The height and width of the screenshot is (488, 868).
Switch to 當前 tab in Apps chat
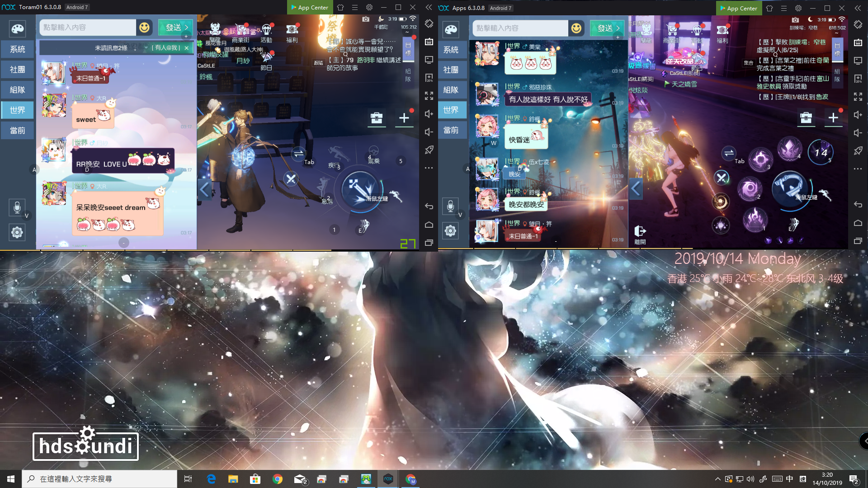pos(451,131)
